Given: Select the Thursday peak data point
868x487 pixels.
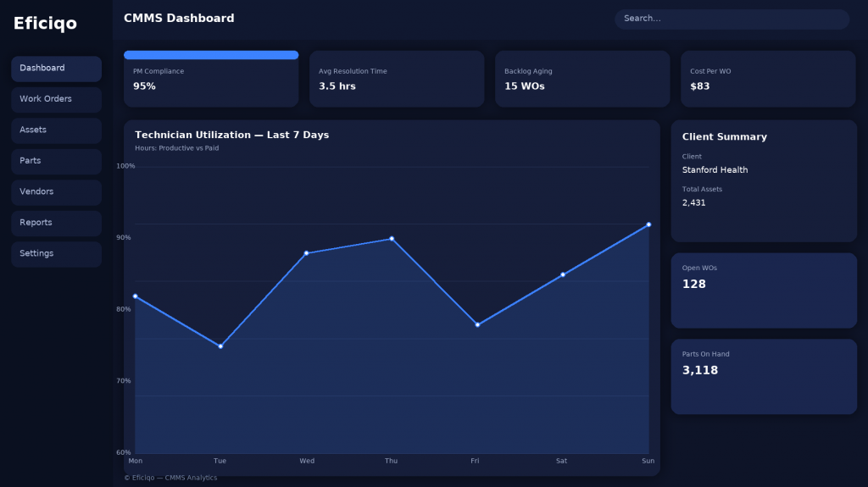Looking at the screenshot, I should click(x=392, y=239).
